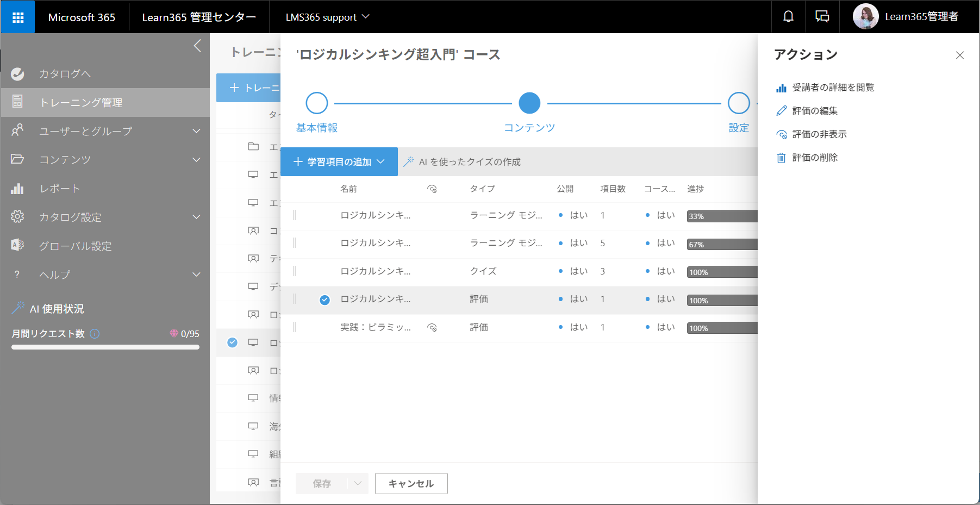Image resolution: width=980 pixels, height=505 pixels.
Task: Click the 100% progress on 実践 row
Action: pos(722,328)
